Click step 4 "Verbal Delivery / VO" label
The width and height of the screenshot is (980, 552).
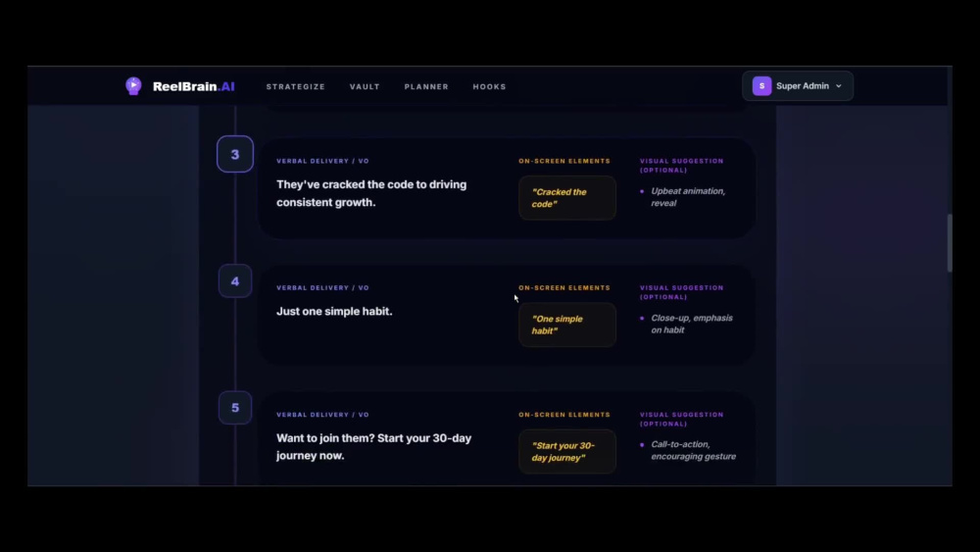[x=322, y=287]
